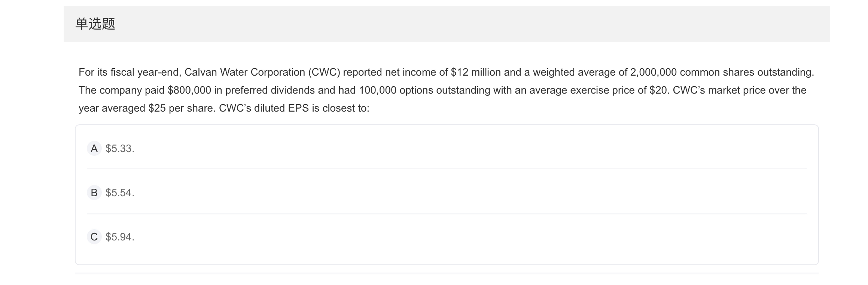This screenshot has width=868, height=285.
Task: Click "Calvan Water Corporation (CWC)" in question
Action: point(262,72)
